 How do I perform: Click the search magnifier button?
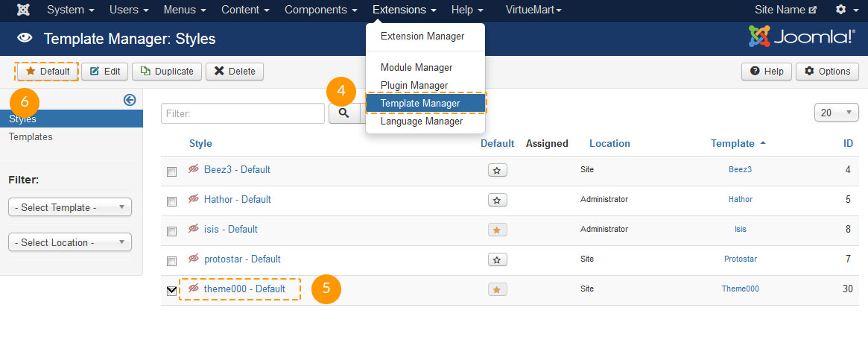click(344, 113)
